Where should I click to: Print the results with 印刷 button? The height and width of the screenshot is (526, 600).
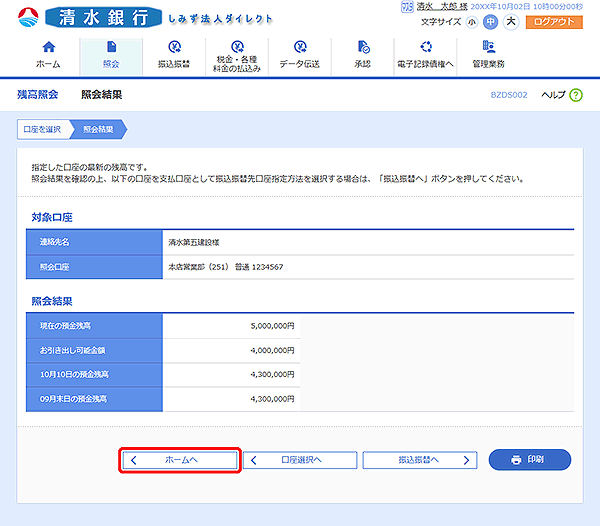tap(530, 459)
